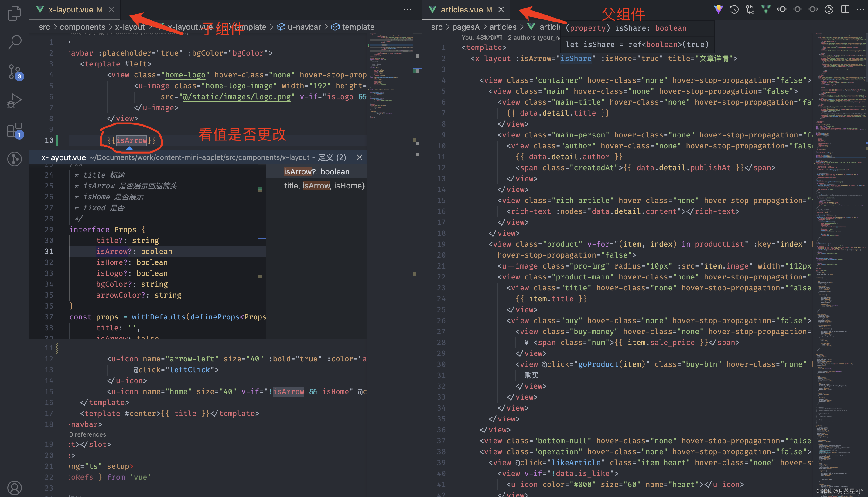Click line number 31 in peek editor gutter
This screenshot has width=868, height=497.
tap(49, 252)
